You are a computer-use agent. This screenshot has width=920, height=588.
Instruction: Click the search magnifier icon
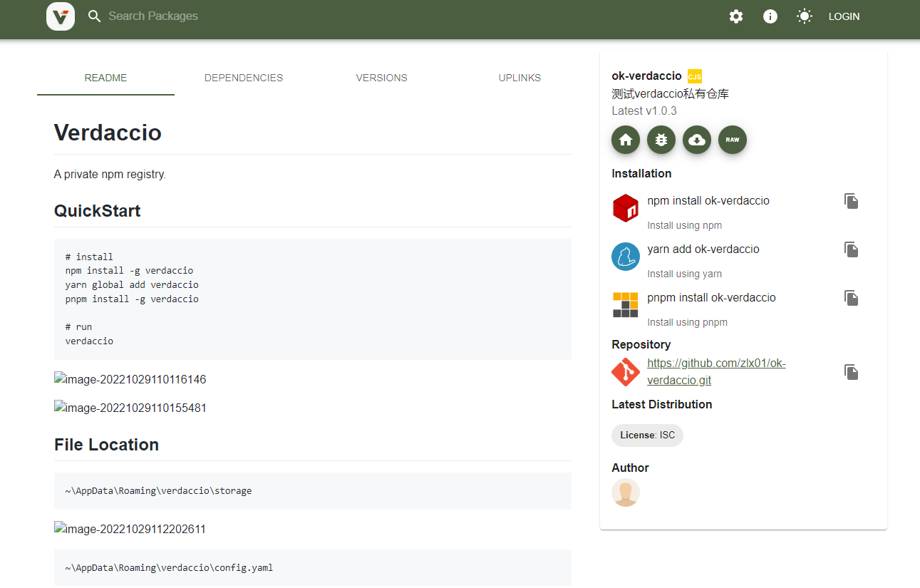tap(95, 16)
